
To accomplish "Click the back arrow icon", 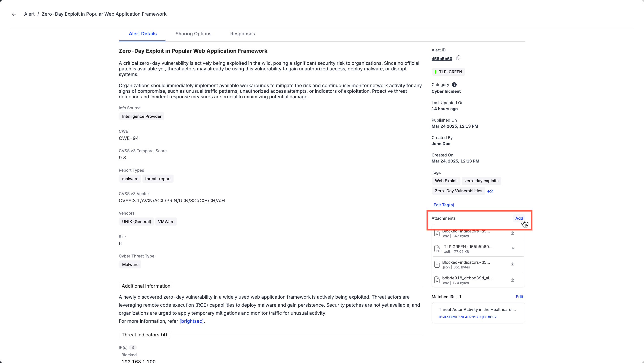I will (14, 14).
